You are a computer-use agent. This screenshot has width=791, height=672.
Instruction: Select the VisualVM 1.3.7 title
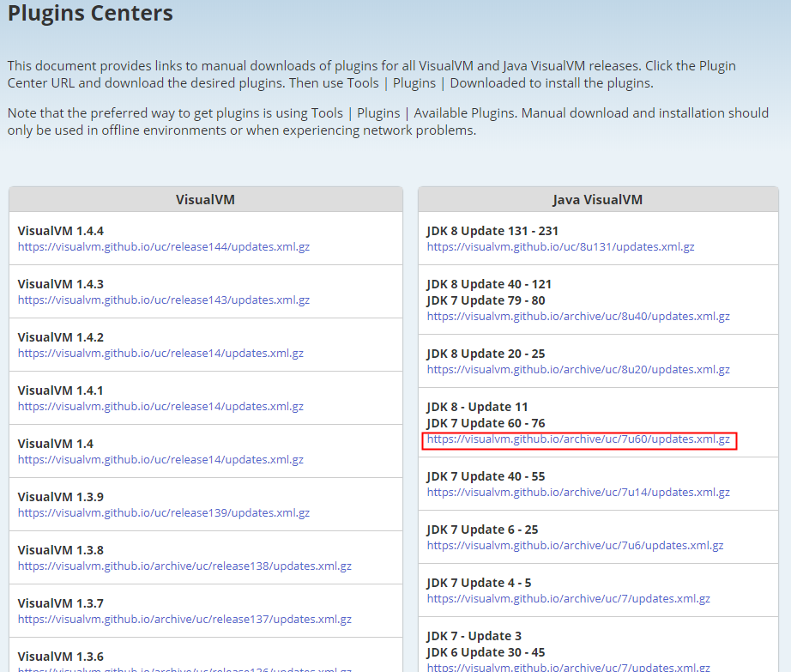point(61,603)
